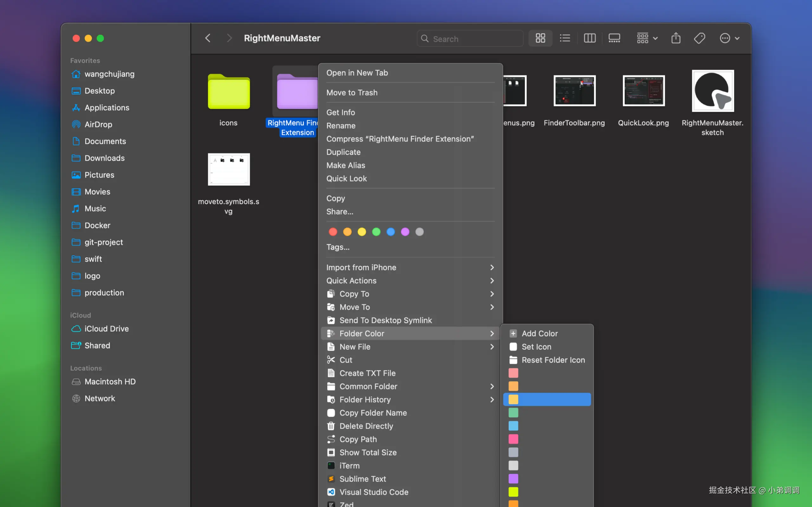Viewport: 812px width, 507px height.
Task: Click Add Color in submenu
Action: [539, 333]
